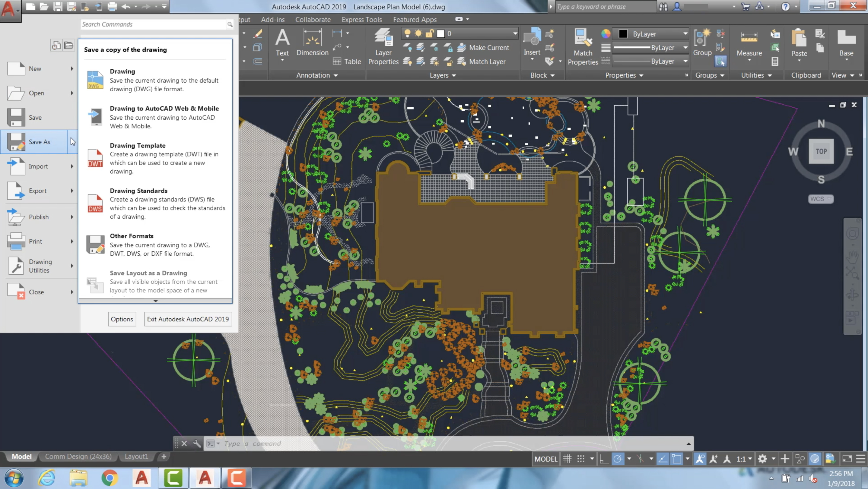Image resolution: width=868 pixels, height=489 pixels.
Task: Select the Drawing save option
Action: [x=158, y=80]
